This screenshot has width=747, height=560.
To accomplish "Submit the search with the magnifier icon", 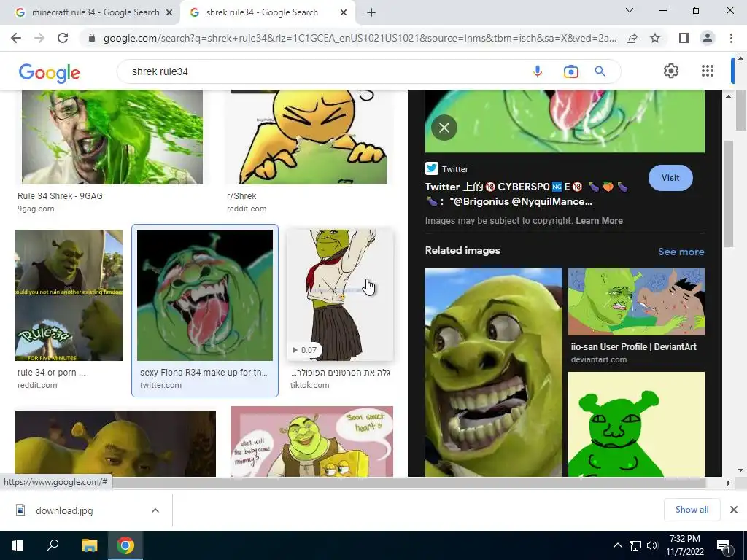I will (600, 71).
